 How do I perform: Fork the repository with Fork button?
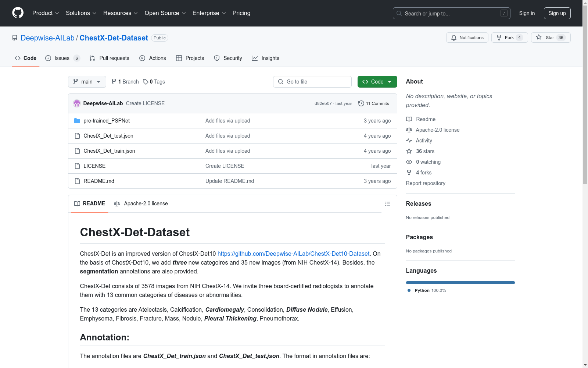(509, 38)
